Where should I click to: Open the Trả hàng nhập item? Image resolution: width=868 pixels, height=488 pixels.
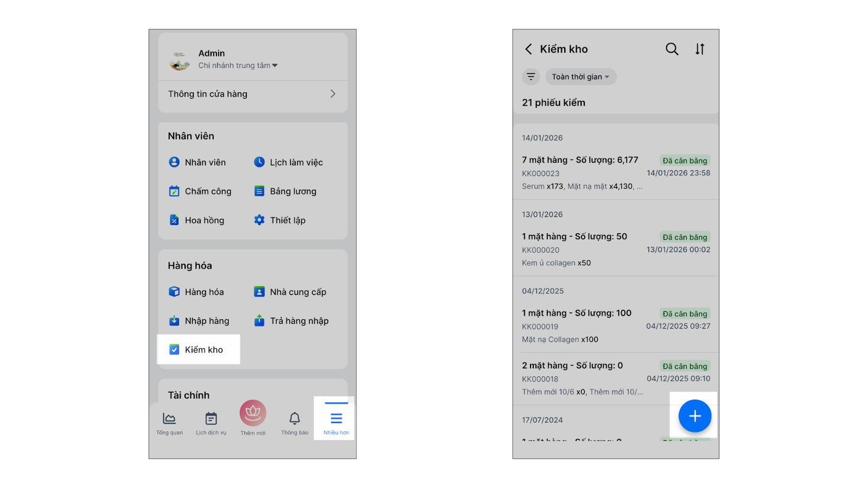point(291,321)
